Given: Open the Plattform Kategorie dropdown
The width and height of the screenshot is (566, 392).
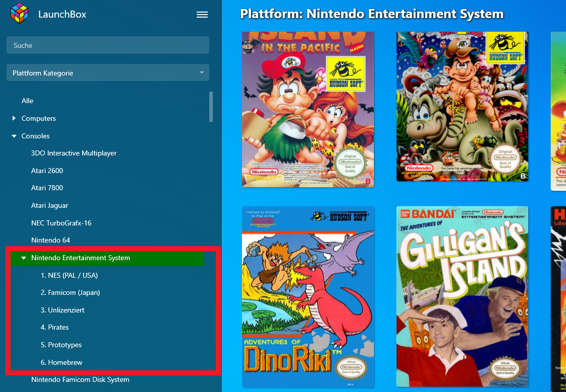Looking at the screenshot, I should [x=108, y=72].
